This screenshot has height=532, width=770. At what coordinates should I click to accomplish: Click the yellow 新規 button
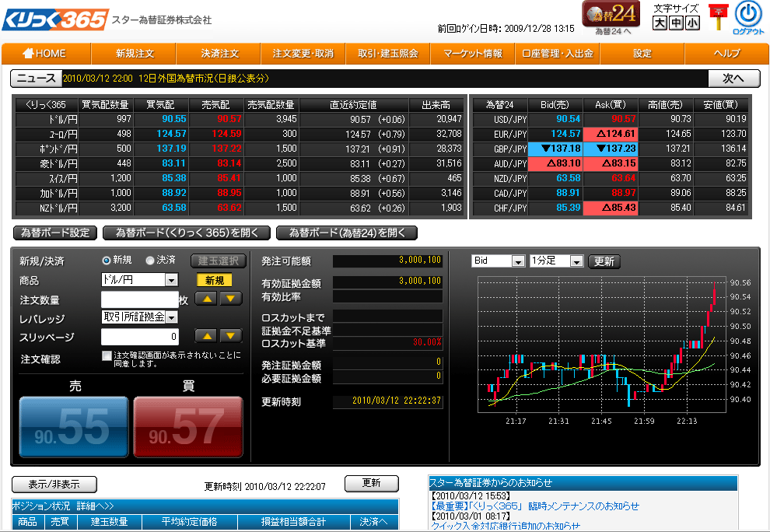click(x=214, y=280)
